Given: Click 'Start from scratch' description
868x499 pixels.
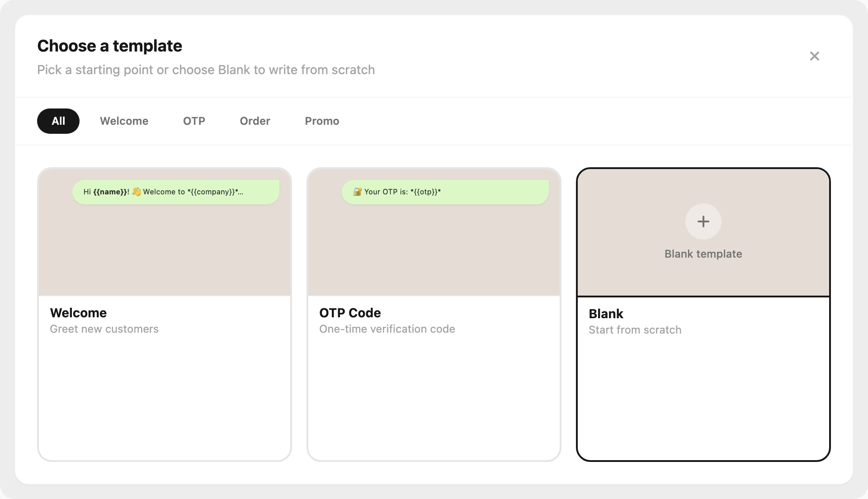Looking at the screenshot, I should (x=635, y=330).
